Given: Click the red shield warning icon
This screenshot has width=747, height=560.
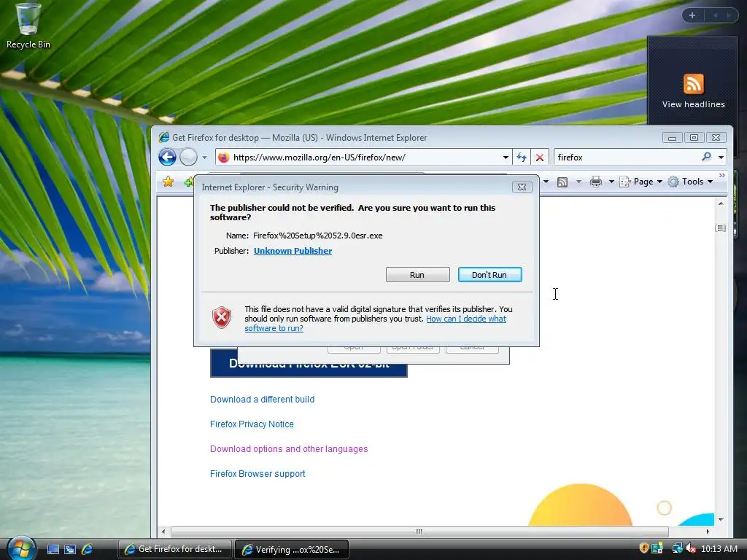Looking at the screenshot, I should 222,318.
